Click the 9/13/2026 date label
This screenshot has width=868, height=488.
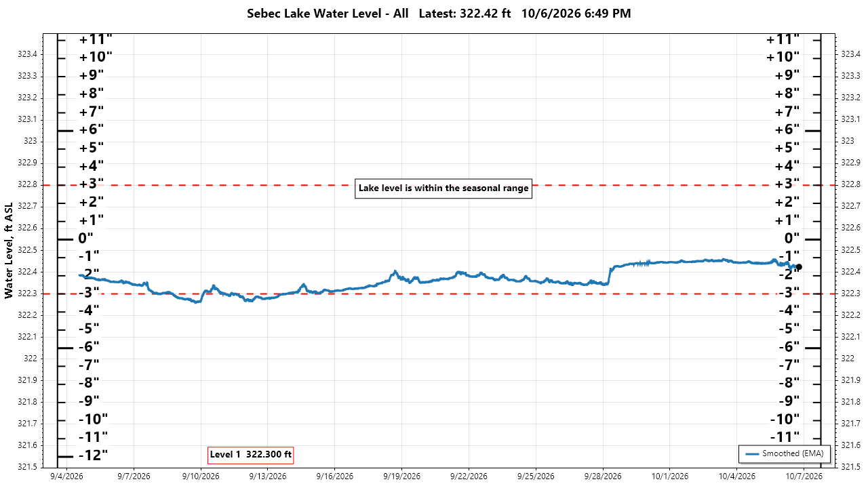click(269, 476)
